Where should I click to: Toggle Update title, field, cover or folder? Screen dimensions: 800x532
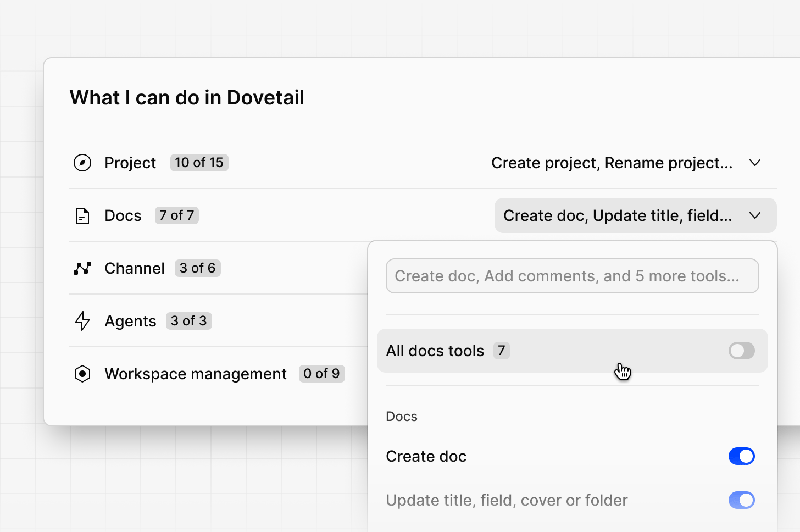coord(742,500)
